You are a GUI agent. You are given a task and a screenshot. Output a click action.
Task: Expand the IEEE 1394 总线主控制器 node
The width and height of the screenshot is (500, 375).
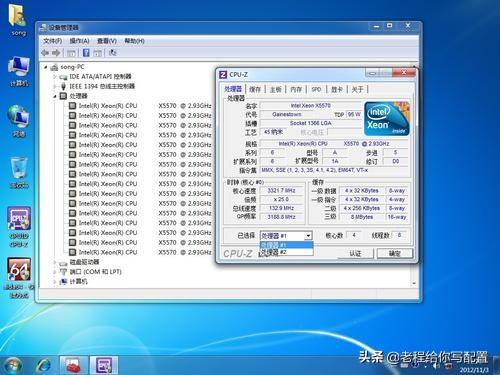pos(55,87)
